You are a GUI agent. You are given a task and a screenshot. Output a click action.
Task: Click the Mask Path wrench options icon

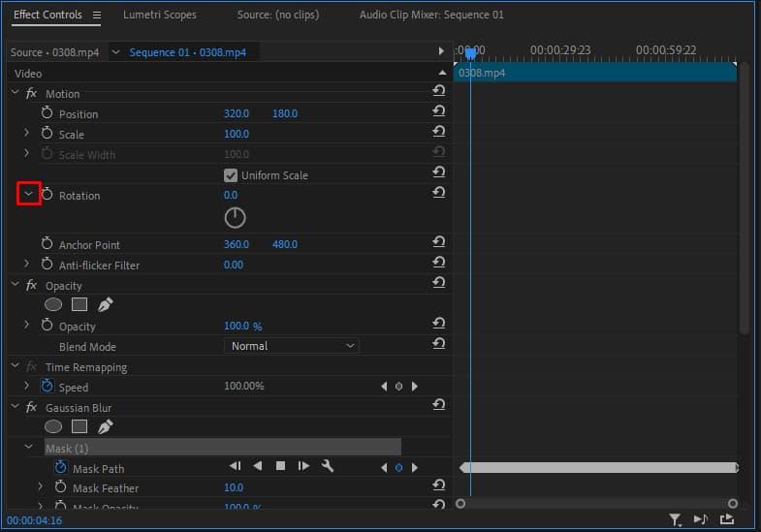tap(328, 466)
